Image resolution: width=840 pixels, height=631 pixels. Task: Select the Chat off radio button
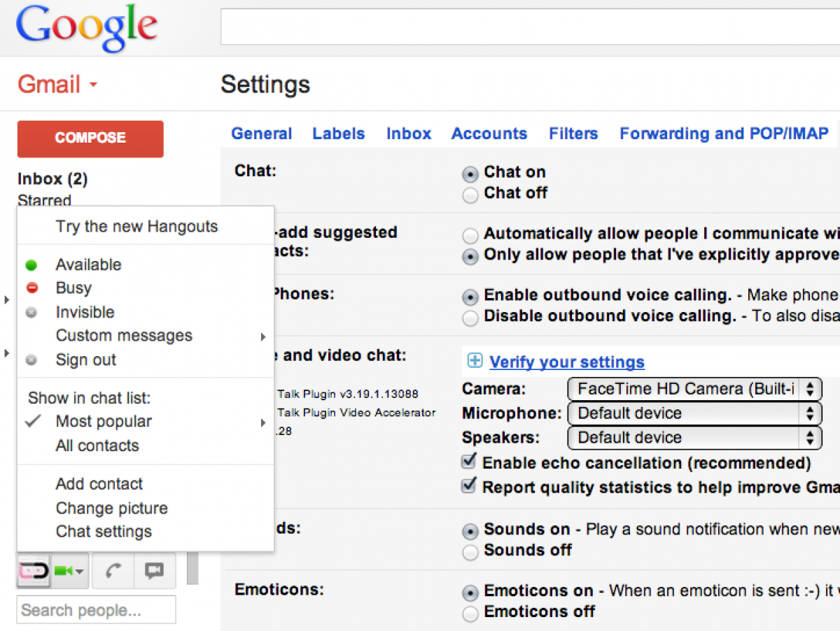pos(471,194)
